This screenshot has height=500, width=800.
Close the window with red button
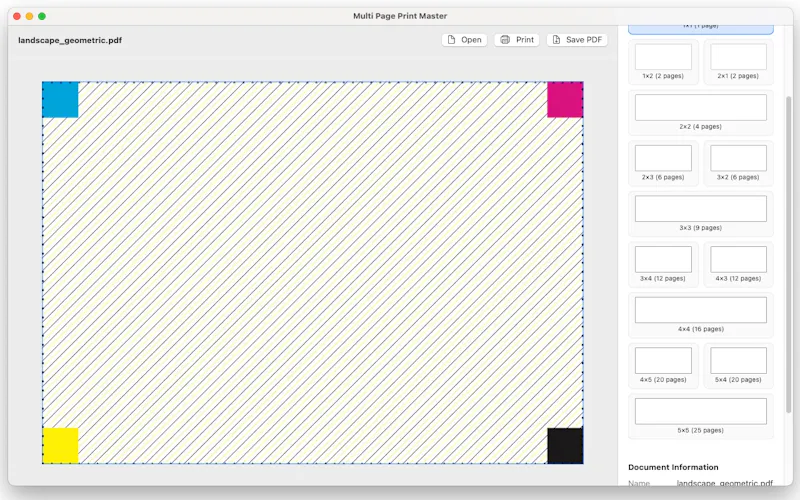click(x=17, y=16)
